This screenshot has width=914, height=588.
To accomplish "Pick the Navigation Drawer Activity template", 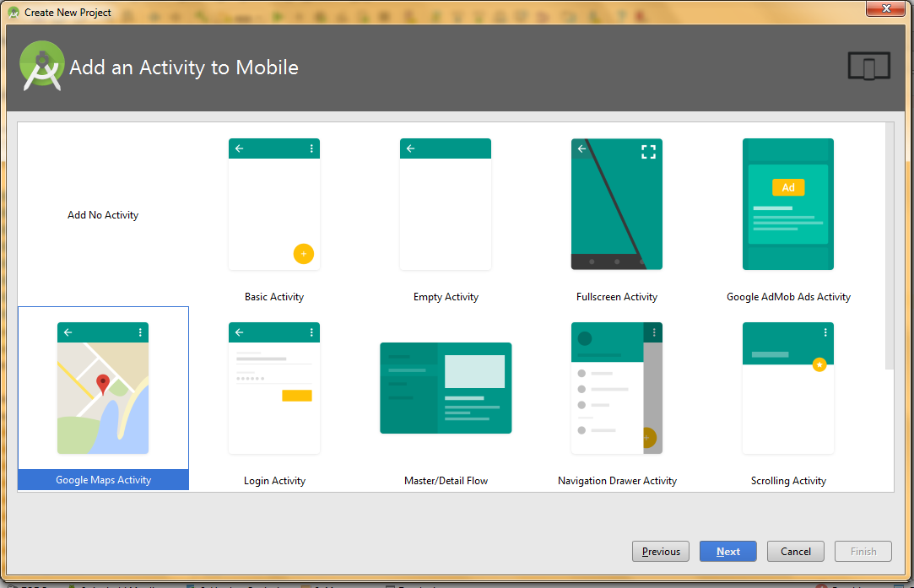I will pyautogui.click(x=616, y=388).
